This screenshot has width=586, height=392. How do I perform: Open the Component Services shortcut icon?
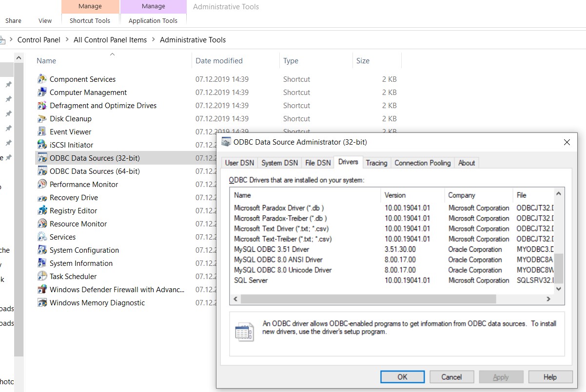(x=42, y=79)
